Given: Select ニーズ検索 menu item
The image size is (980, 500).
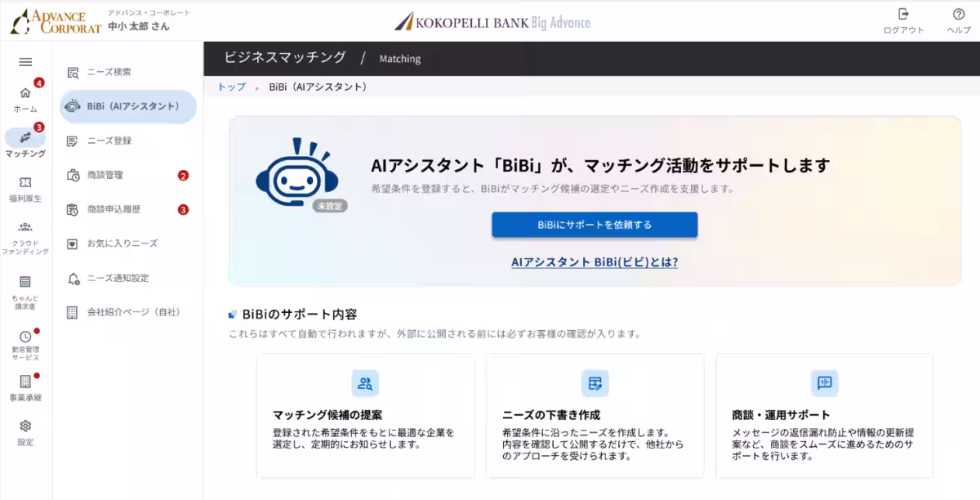Looking at the screenshot, I should coord(128,72).
